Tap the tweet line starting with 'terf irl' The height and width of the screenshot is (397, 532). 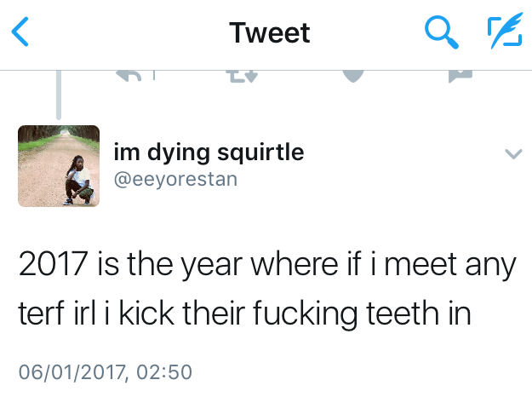click(244, 315)
